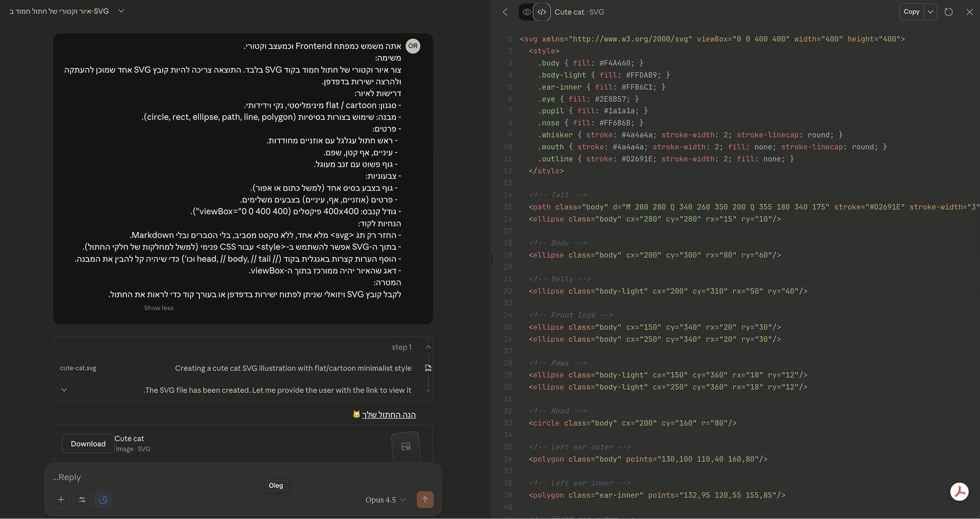Click the refresh artifact icon

coord(948,12)
